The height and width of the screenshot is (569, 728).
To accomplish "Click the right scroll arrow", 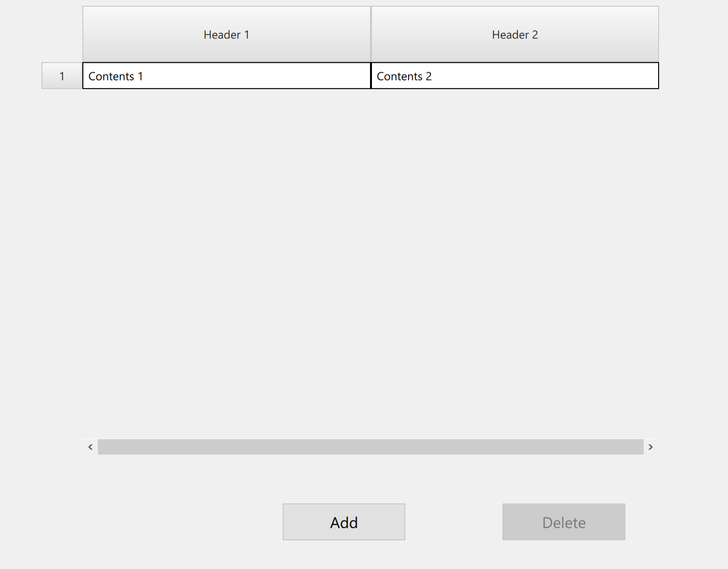I will click(x=650, y=447).
